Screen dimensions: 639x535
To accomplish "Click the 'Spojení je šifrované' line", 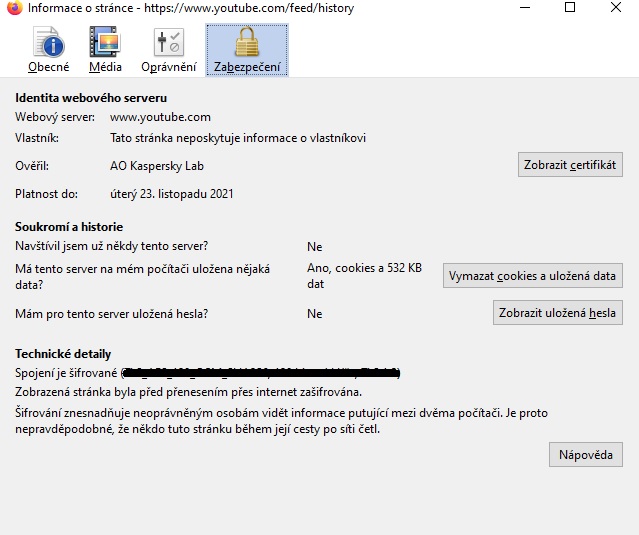I will pyautogui.click(x=207, y=372).
